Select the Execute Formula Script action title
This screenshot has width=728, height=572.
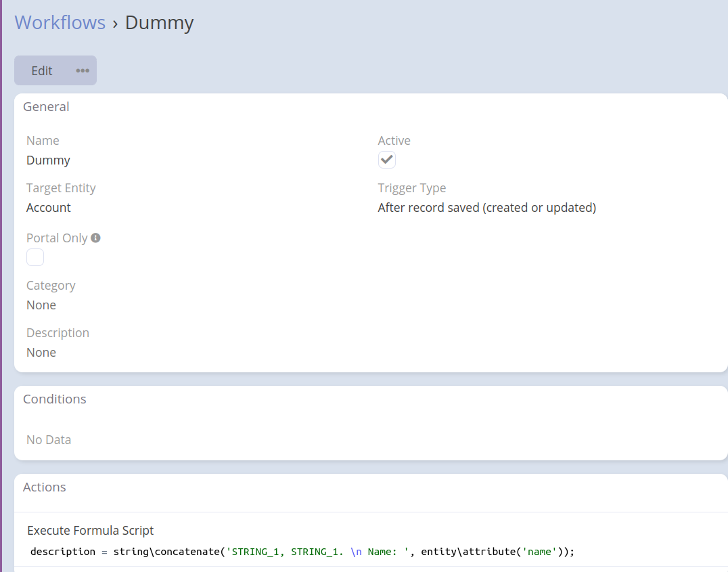point(91,531)
